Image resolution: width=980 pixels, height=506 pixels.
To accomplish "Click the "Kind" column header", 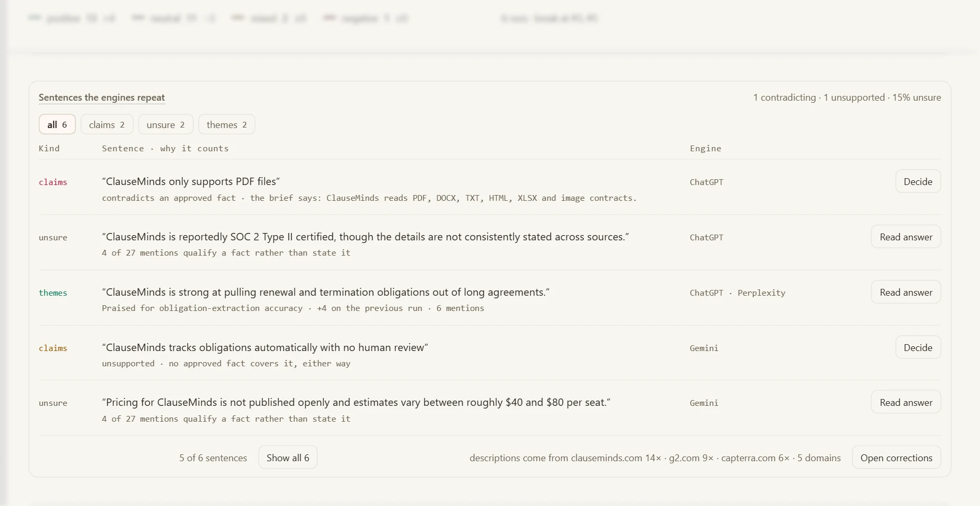I will pos(49,148).
